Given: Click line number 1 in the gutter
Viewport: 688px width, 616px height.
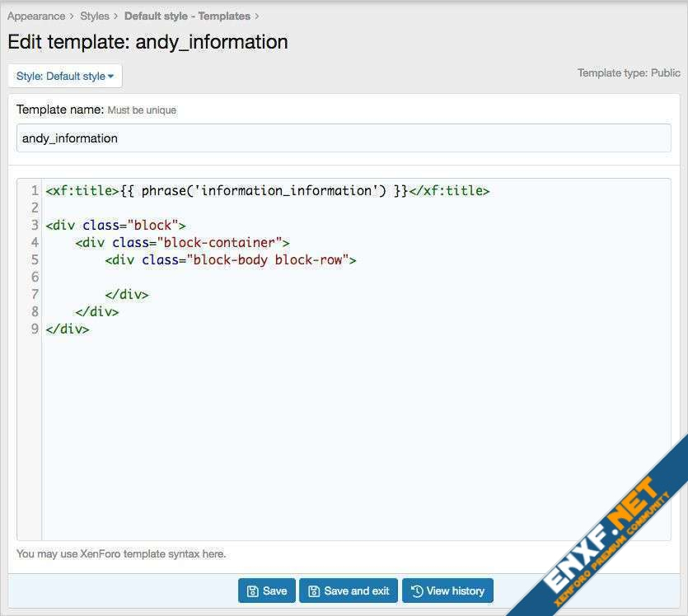Looking at the screenshot, I should (35, 191).
